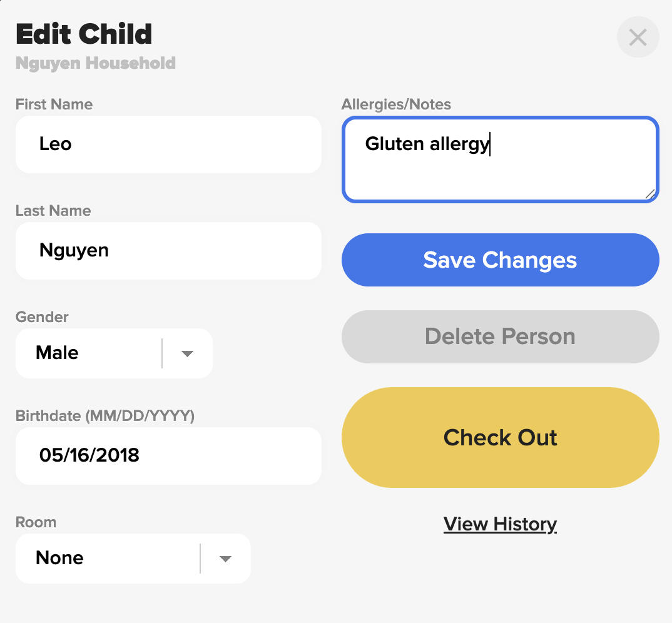Click the Birthdate (MM/DD/YYYY) label
This screenshot has width=672, height=623.
(x=105, y=416)
